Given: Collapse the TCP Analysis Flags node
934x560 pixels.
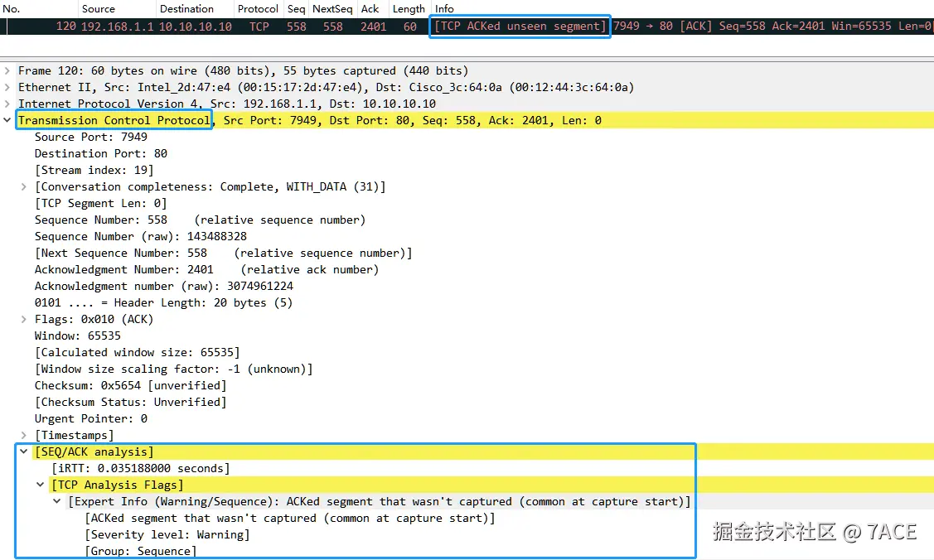Looking at the screenshot, I should point(41,485).
